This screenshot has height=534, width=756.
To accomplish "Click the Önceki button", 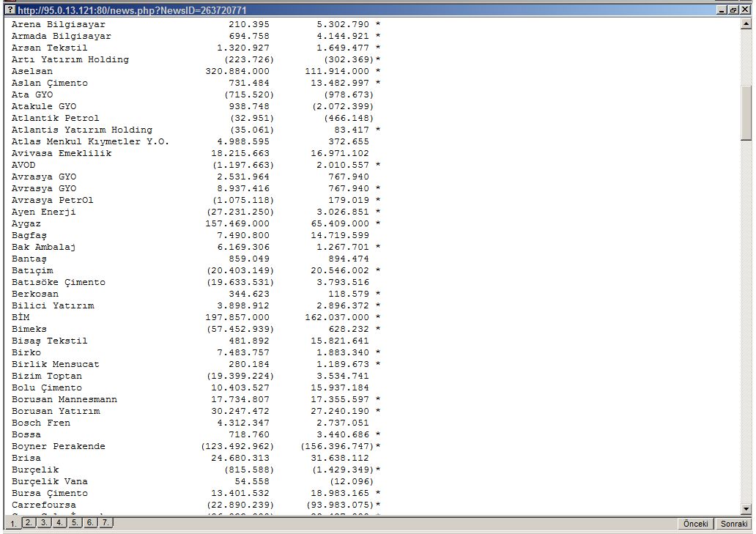I will [x=696, y=524].
